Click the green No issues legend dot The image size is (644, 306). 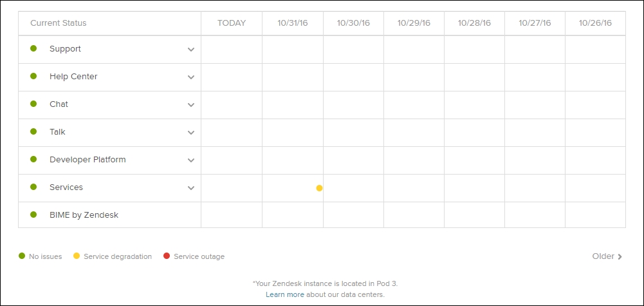[22, 256]
